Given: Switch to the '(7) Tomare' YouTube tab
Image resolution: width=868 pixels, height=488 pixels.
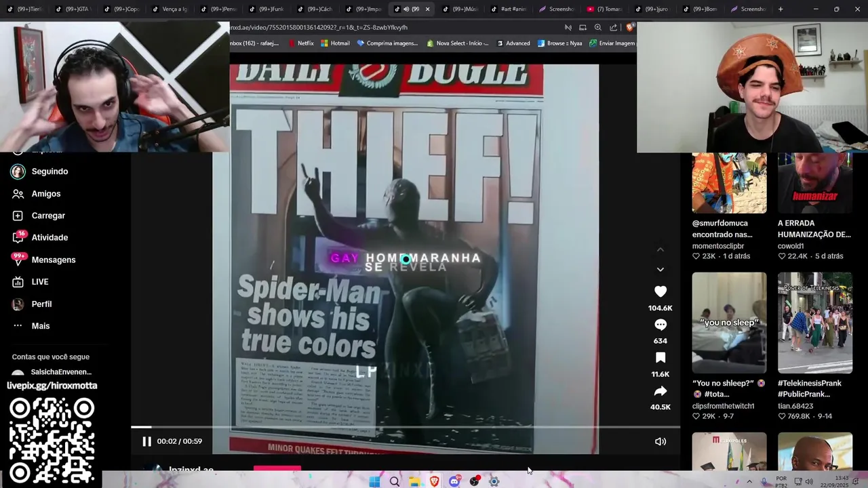Looking at the screenshot, I should coord(605,9).
